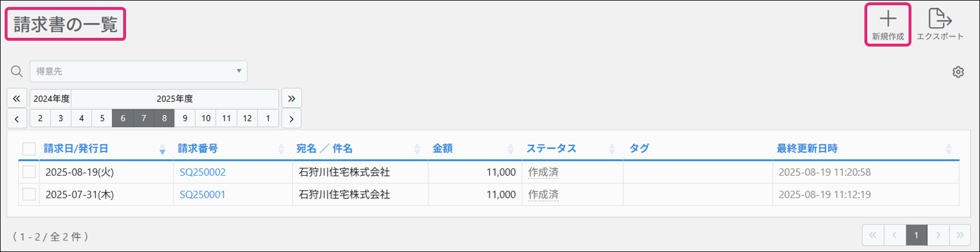Go to previous month arrow
Viewport: 980px width, 252px height.
(x=17, y=119)
